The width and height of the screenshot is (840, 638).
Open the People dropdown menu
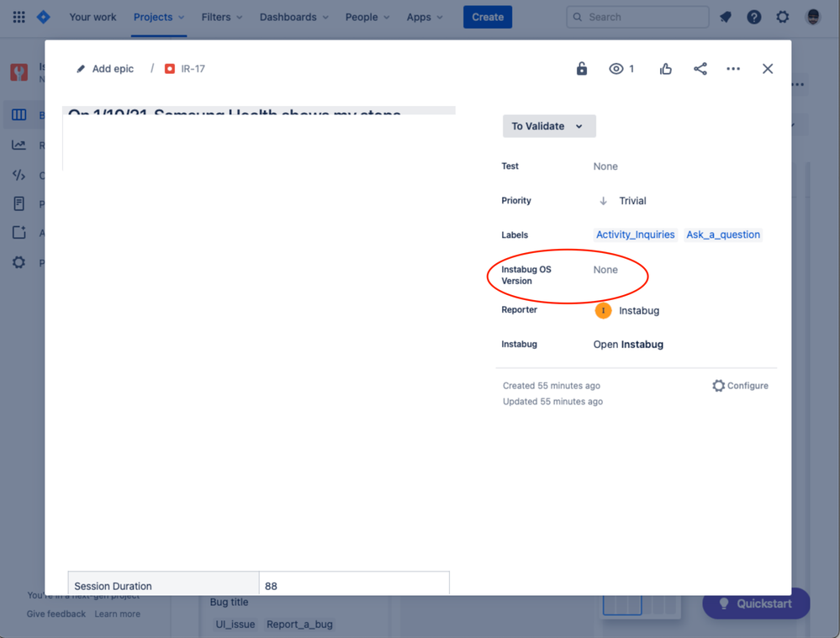(367, 17)
